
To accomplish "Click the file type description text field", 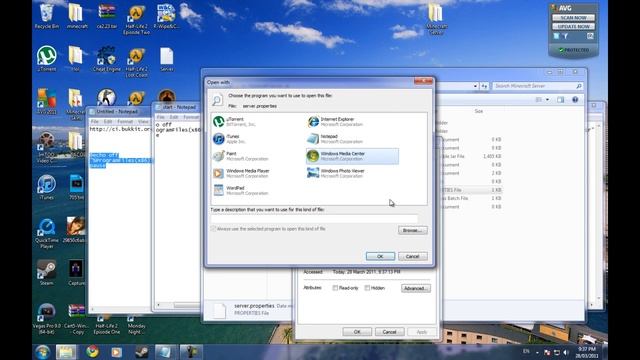I will click(314, 219).
